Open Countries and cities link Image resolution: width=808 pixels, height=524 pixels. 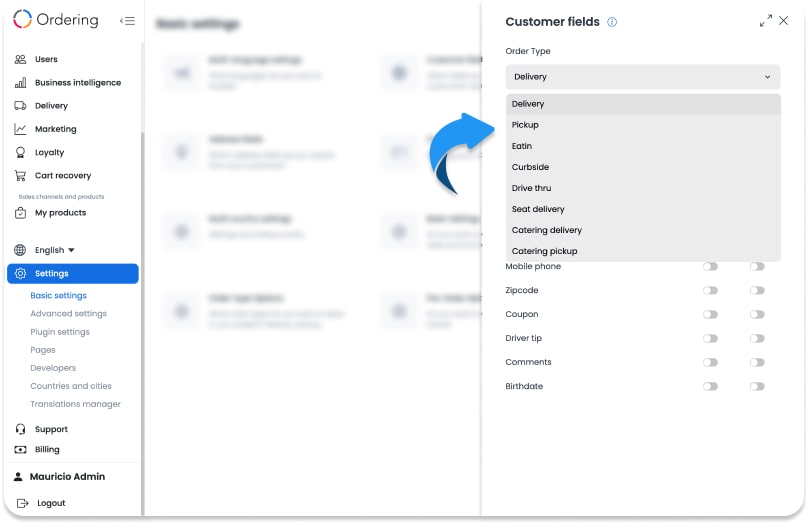pyautogui.click(x=71, y=386)
